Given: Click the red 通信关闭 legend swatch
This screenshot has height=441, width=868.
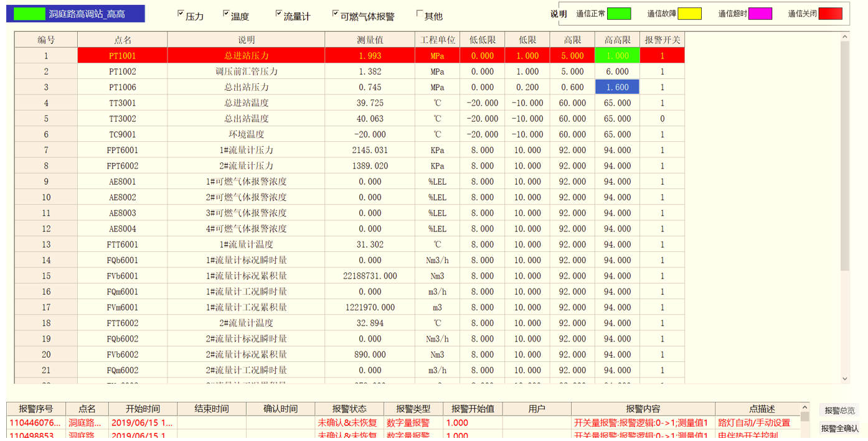Looking at the screenshot, I should click(830, 14).
